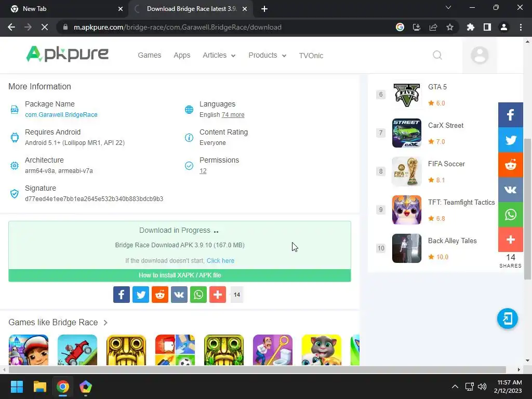Show hidden system tray icons
The height and width of the screenshot is (399, 532).
pyautogui.click(x=455, y=387)
